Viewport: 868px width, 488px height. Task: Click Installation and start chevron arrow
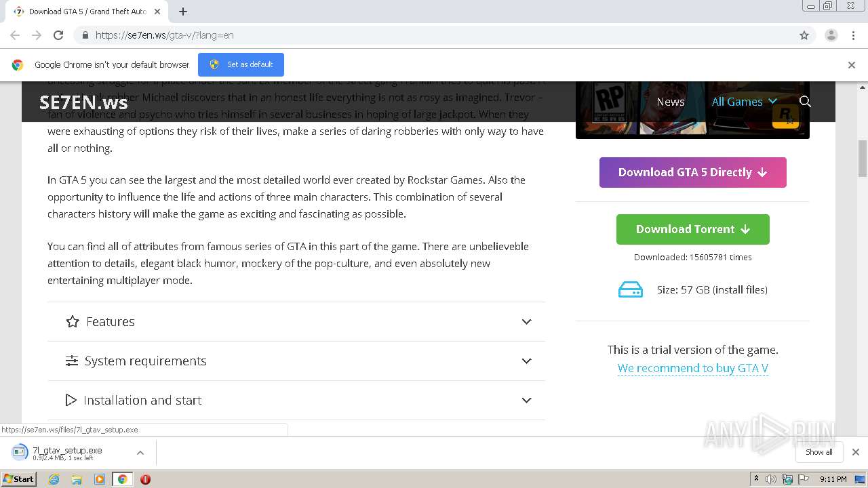526,401
